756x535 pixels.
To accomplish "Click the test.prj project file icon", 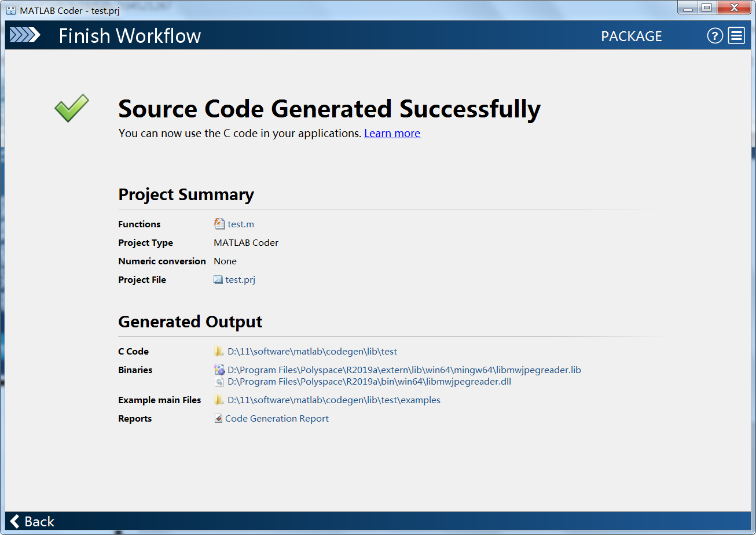I will [x=218, y=280].
